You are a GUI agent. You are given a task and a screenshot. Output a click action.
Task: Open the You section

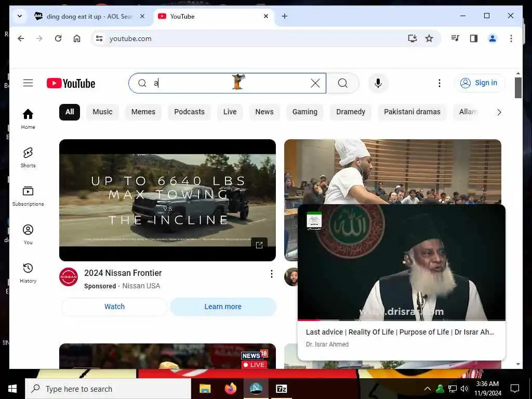pyautogui.click(x=28, y=234)
